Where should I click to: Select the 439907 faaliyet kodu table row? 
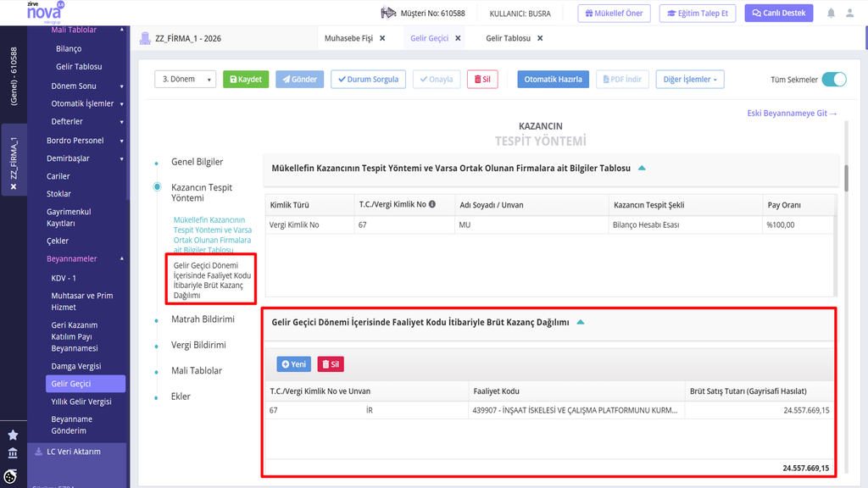pyautogui.click(x=549, y=410)
